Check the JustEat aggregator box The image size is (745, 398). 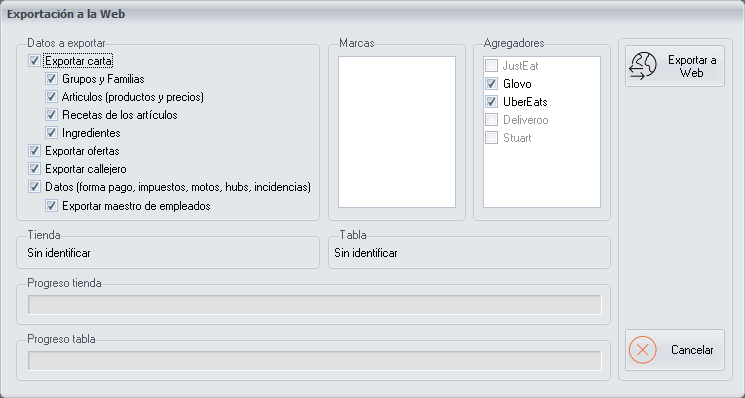click(x=492, y=66)
